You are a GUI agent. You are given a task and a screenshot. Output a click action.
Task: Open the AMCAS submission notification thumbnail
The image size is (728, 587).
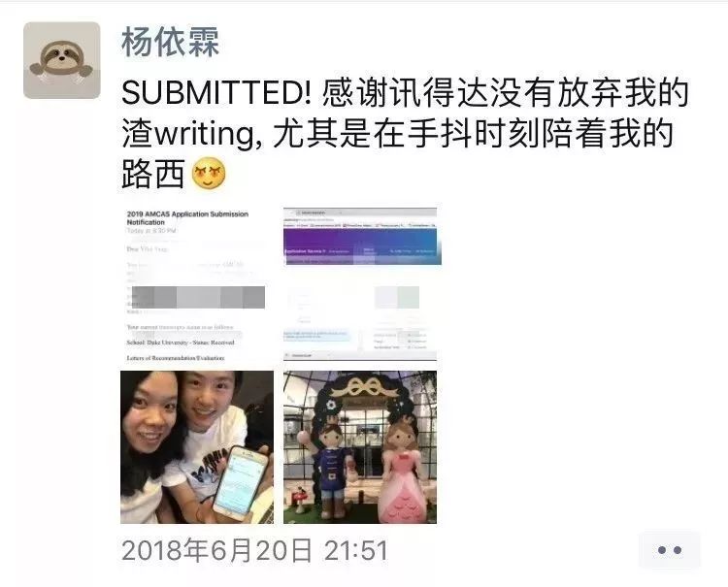pyautogui.click(x=197, y=284)
